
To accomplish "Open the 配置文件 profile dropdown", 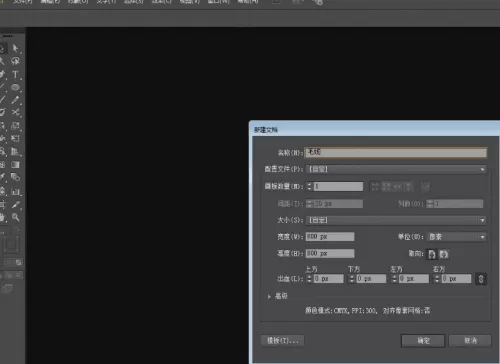I will tap(396, 169).
